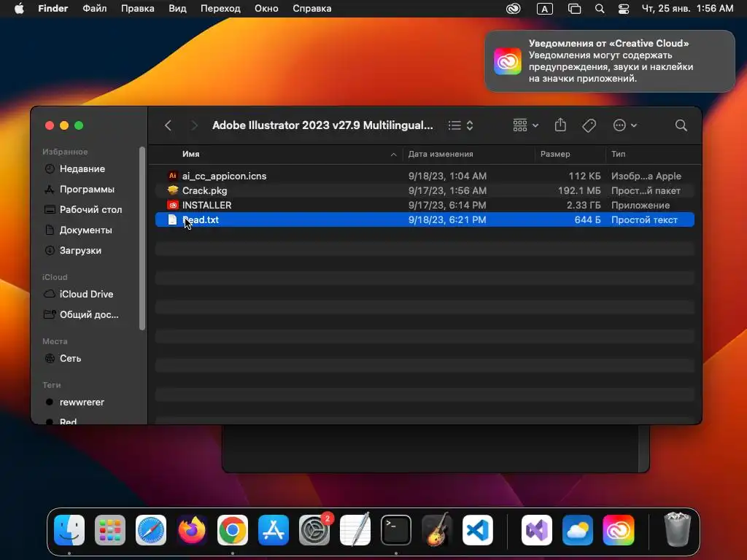This screenshot has width=747, height=560.
Task: Select the Crack.pkg package icon
Action: click(172, 190)
